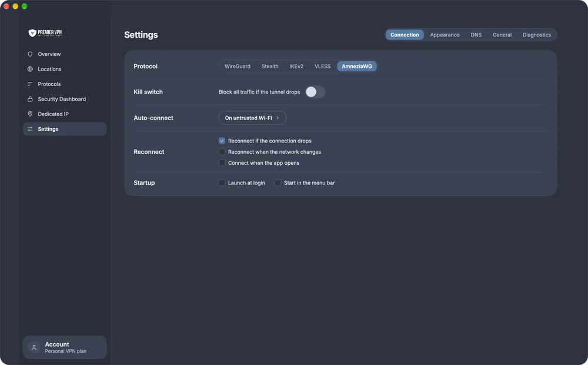Click the green zoom window button
The image size is (588, 365).
coord(24,6)
